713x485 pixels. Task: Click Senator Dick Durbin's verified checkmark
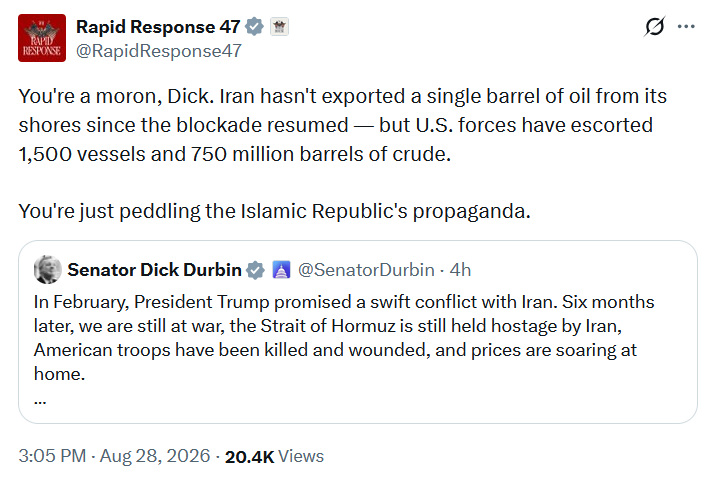256,270
